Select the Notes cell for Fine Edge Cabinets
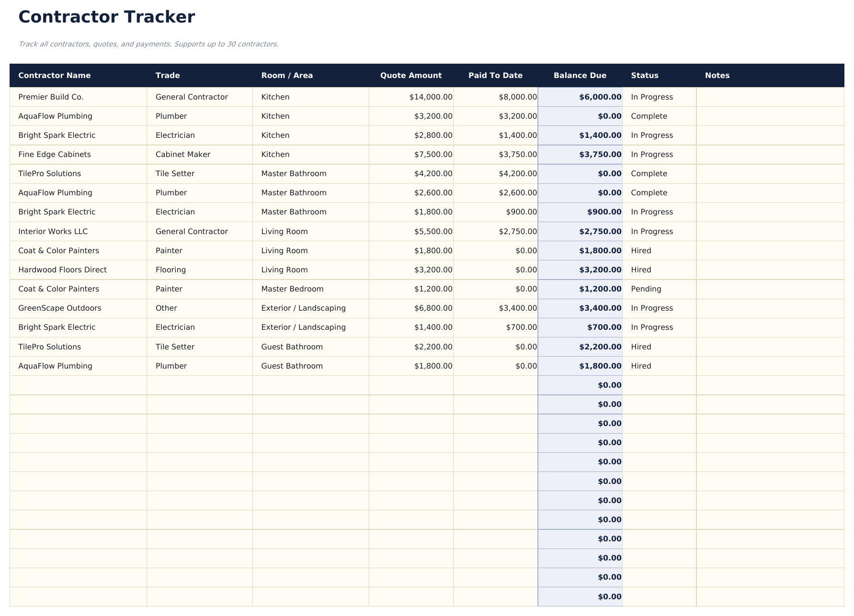854x616 pixels. 766,154
